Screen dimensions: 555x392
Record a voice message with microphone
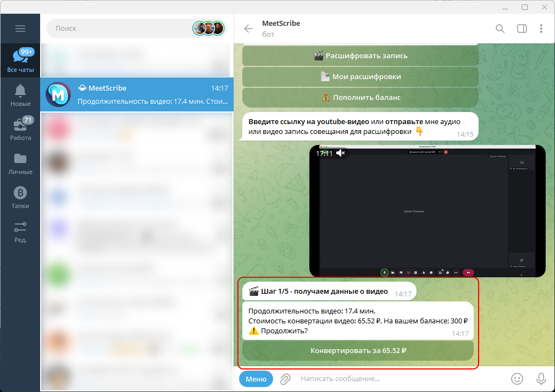point(541,379)
